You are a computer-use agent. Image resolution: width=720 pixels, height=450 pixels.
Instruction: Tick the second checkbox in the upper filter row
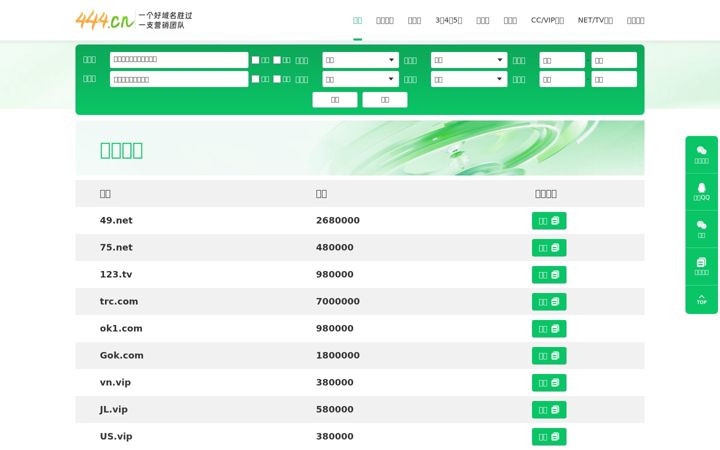pos(277,60)
